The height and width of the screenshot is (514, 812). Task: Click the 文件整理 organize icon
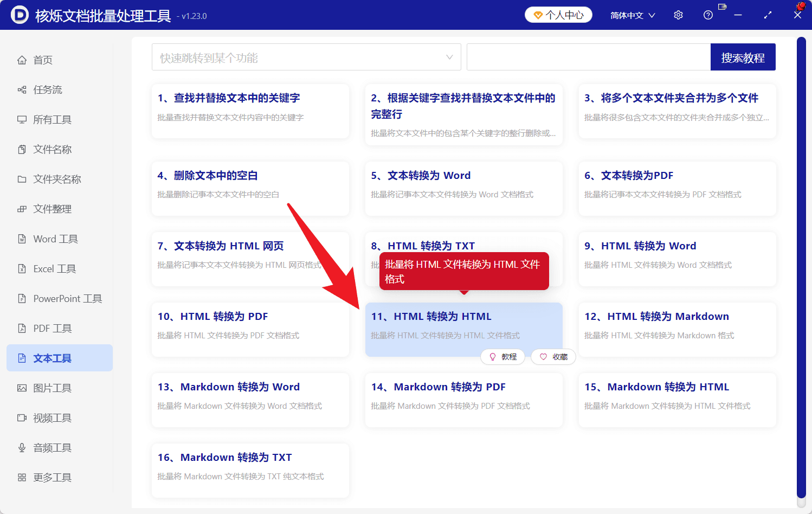coord(22,209)
